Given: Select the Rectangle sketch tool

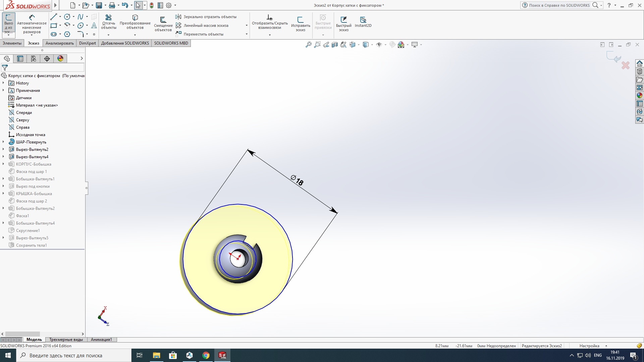Looking at the screenshot, I should pos(54,25).
